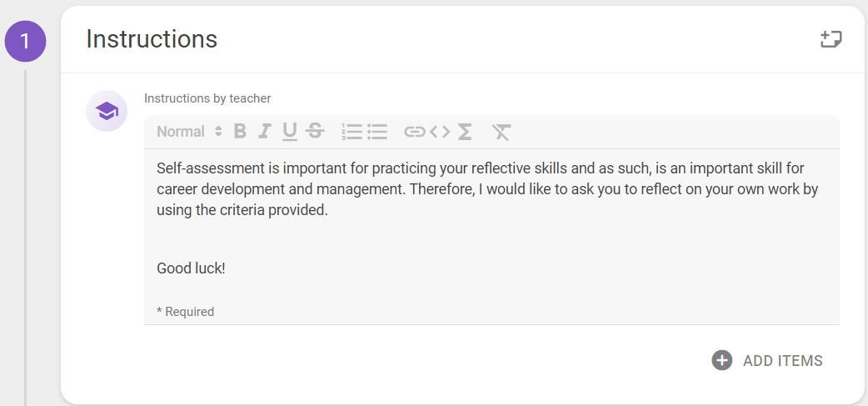Click the Instructions by teacher label

207,98
